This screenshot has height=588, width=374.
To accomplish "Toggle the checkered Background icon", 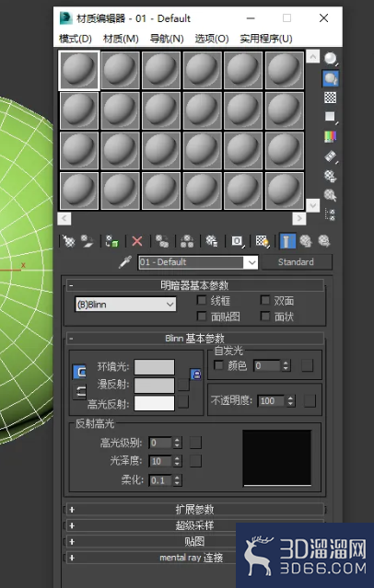I will coord(331,98).
